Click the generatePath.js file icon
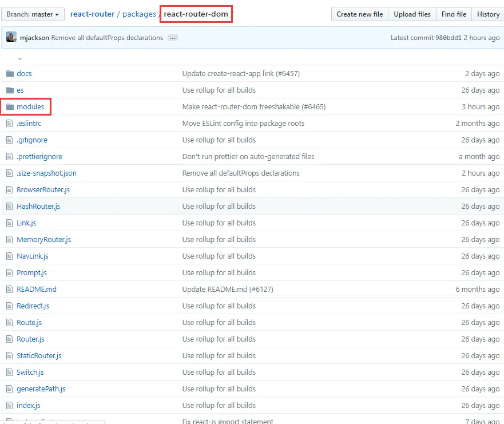Viewport: 504px width, 424px height. pyautogui.click(x=10, y=389)
